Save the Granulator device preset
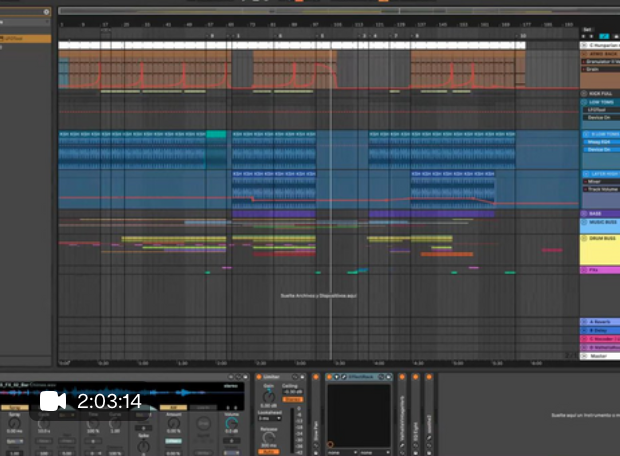 (246, 377)
